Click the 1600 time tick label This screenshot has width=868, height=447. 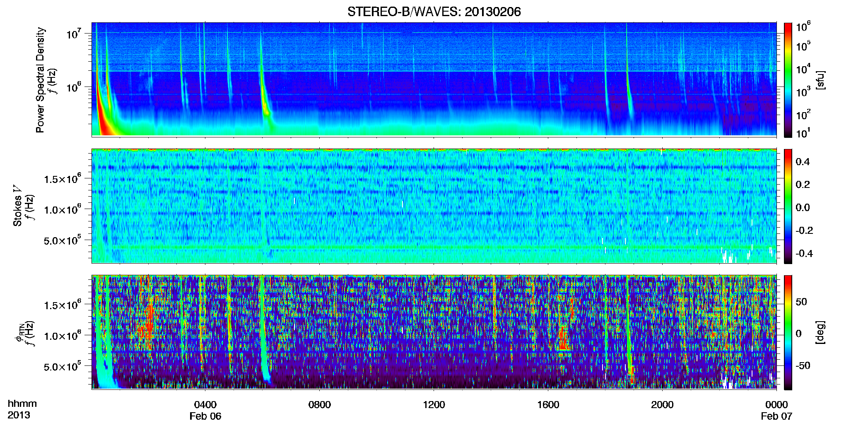pos(548,405)
